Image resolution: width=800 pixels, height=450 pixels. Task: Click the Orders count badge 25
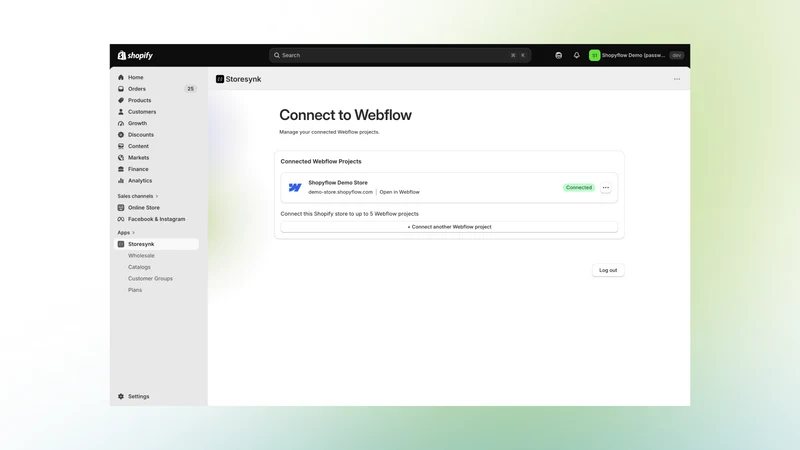click(x=190, y=89)
